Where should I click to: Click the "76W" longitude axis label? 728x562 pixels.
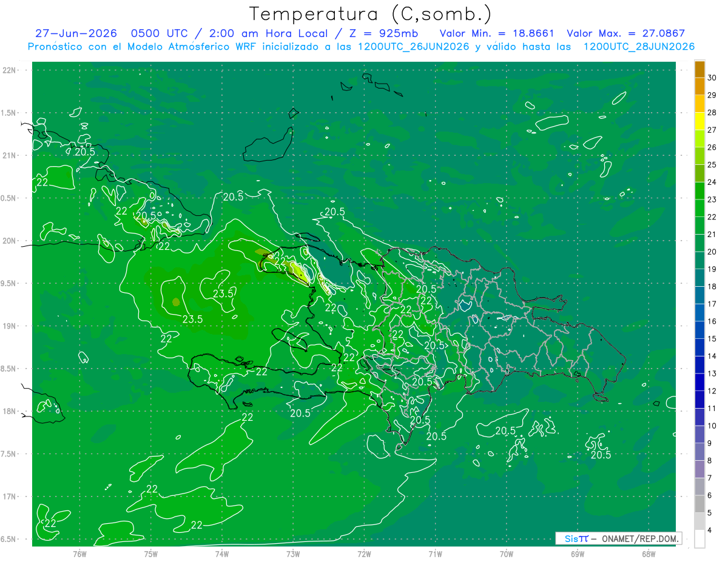click(79, 554)
